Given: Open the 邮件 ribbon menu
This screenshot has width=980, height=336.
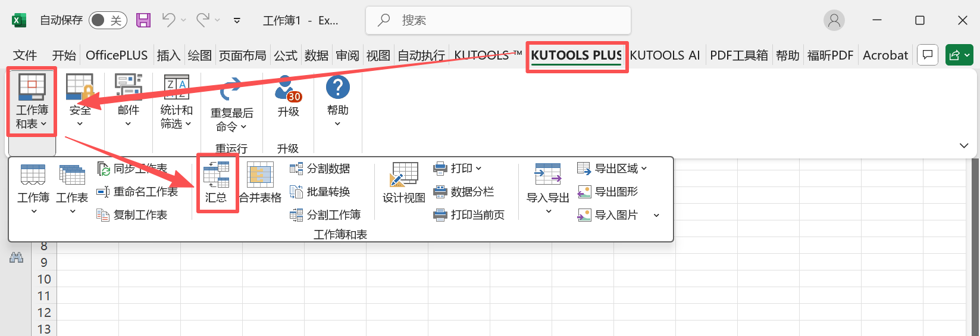Looking at the screenshot, I should [129, 101].
